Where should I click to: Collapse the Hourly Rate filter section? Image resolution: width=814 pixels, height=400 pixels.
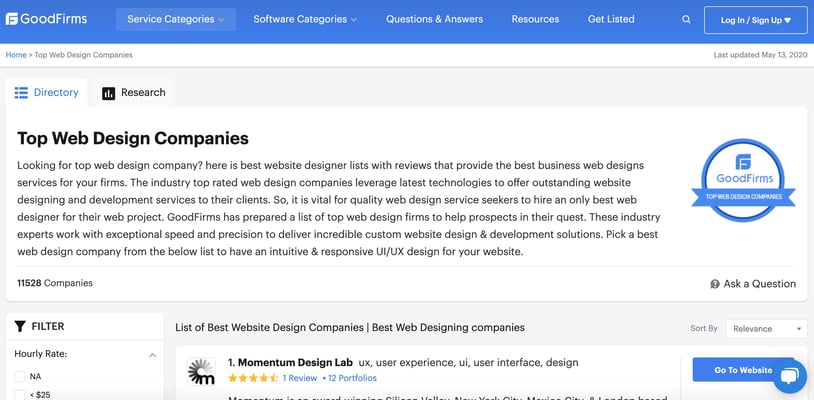pos(153,355)
